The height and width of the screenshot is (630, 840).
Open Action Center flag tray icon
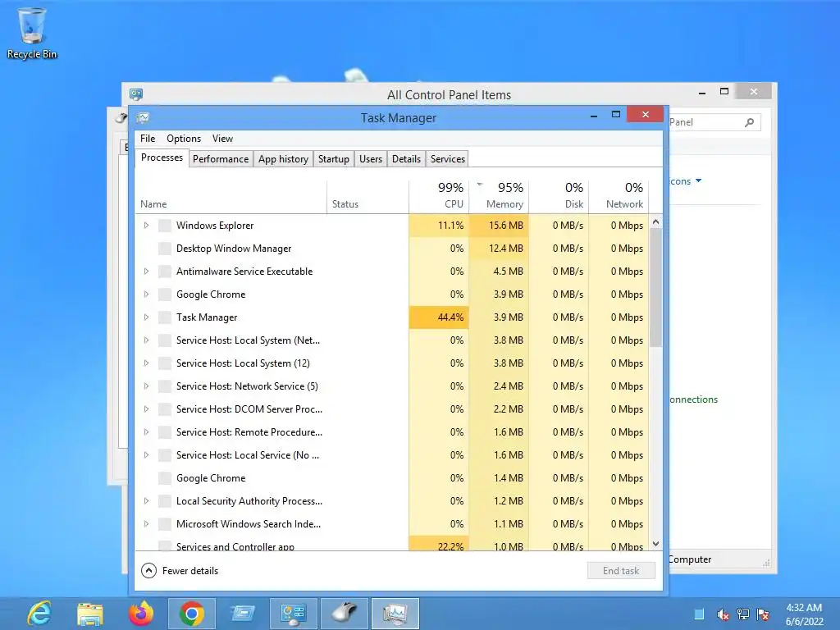[x=763, y=614]
